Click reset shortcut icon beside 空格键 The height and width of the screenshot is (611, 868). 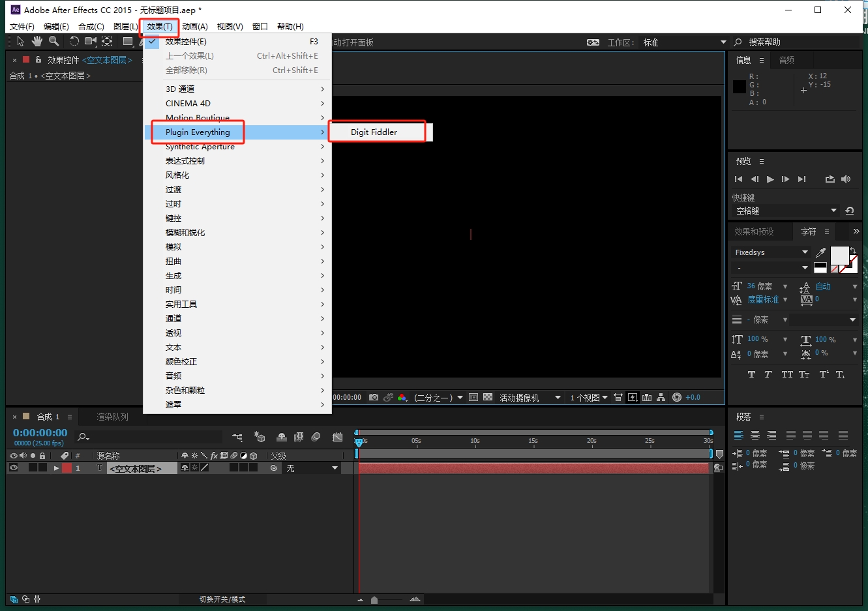[x=849, y=211]
